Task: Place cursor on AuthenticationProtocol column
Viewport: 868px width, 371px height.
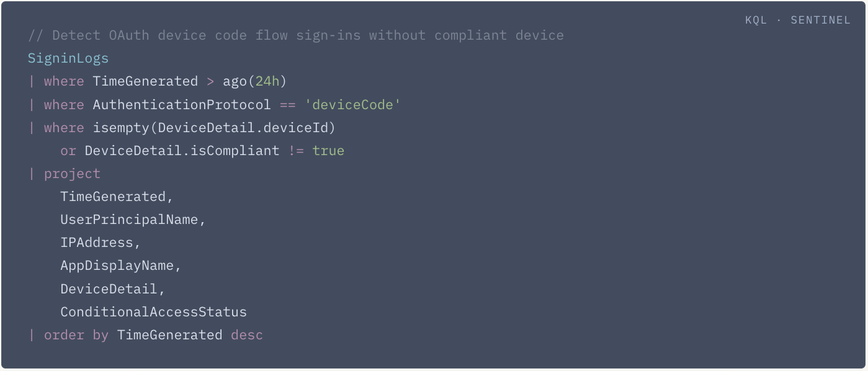Action: point(182,105)
